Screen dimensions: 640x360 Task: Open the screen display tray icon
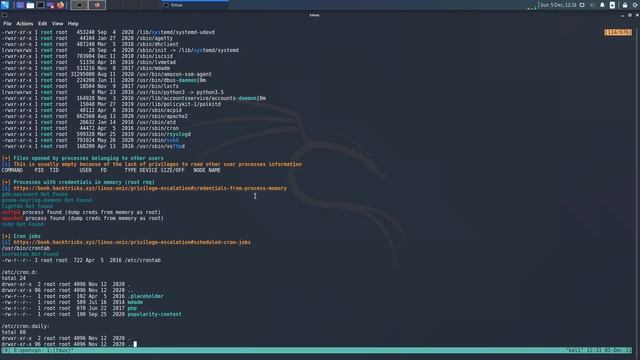coord(582,5)
